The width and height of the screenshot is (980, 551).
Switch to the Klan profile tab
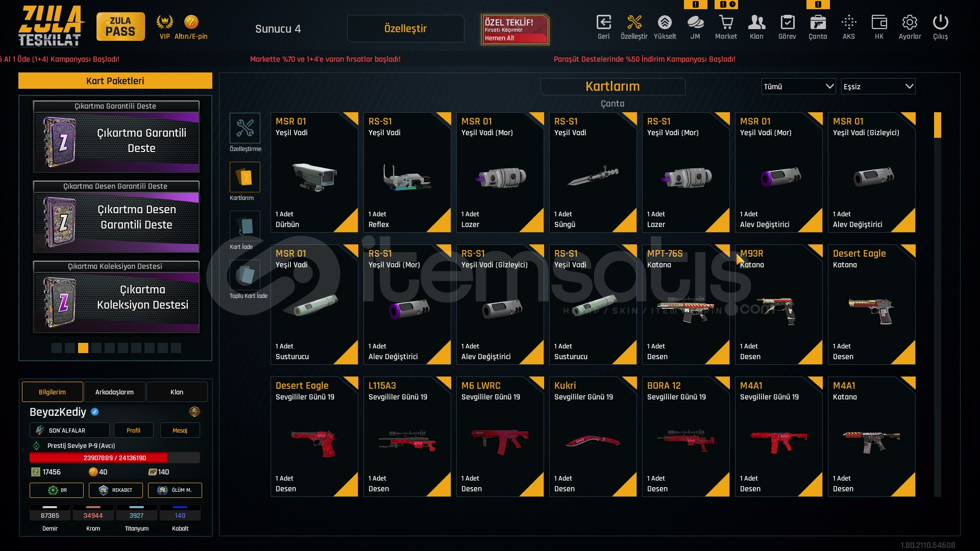coord(177,392)
